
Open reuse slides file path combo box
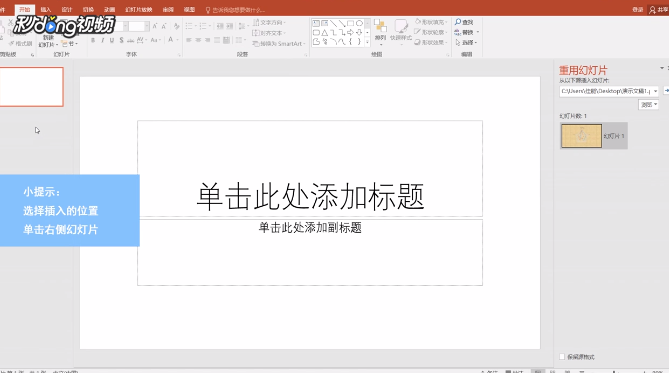[609, 91]
